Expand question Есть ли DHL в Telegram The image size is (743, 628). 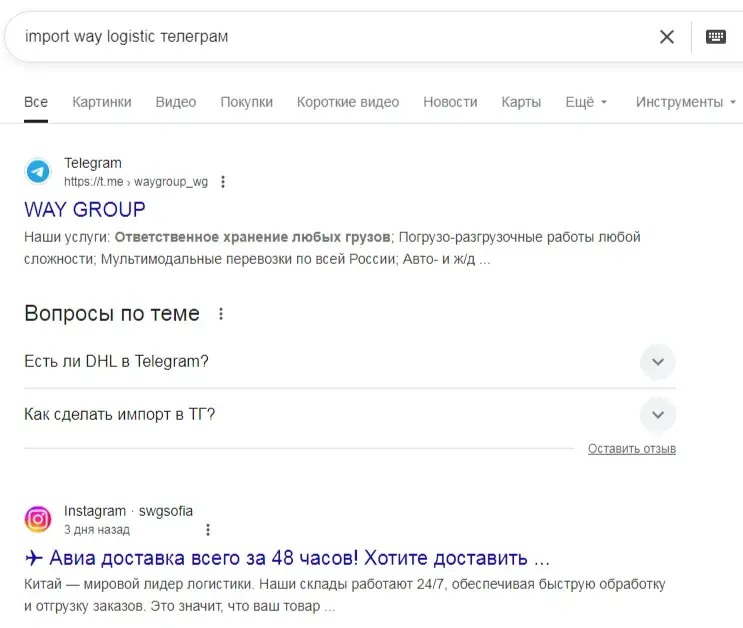point(658,362)
